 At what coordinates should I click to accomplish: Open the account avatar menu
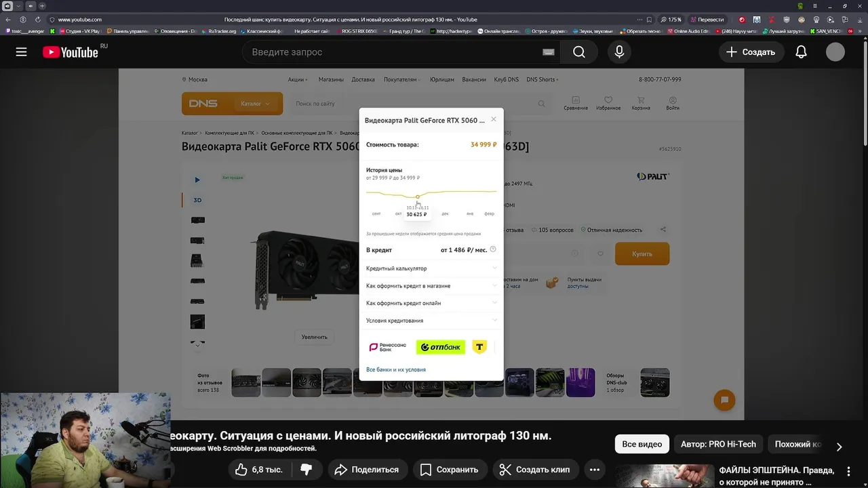(835, 52)
